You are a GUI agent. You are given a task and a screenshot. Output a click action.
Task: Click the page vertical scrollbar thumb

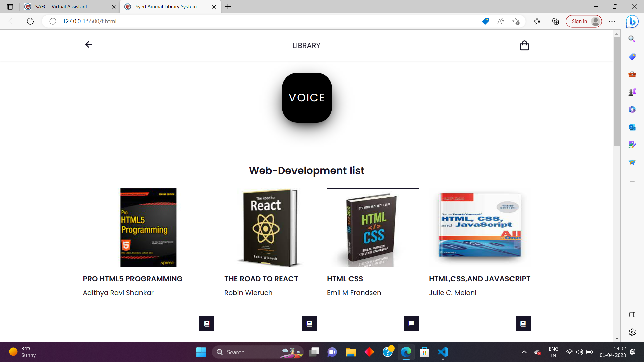[x=616, y=91]
